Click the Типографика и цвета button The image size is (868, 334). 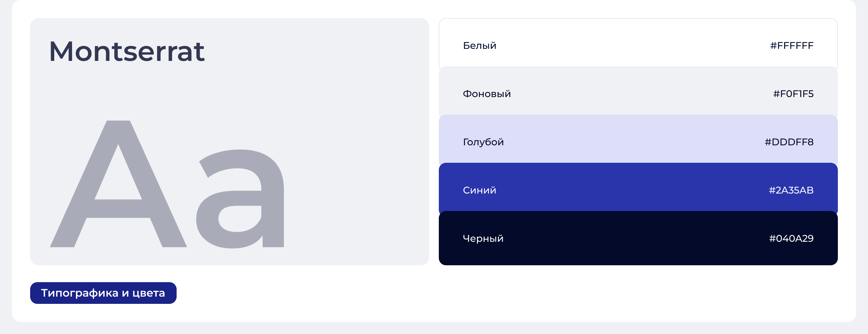click(103, 293)
